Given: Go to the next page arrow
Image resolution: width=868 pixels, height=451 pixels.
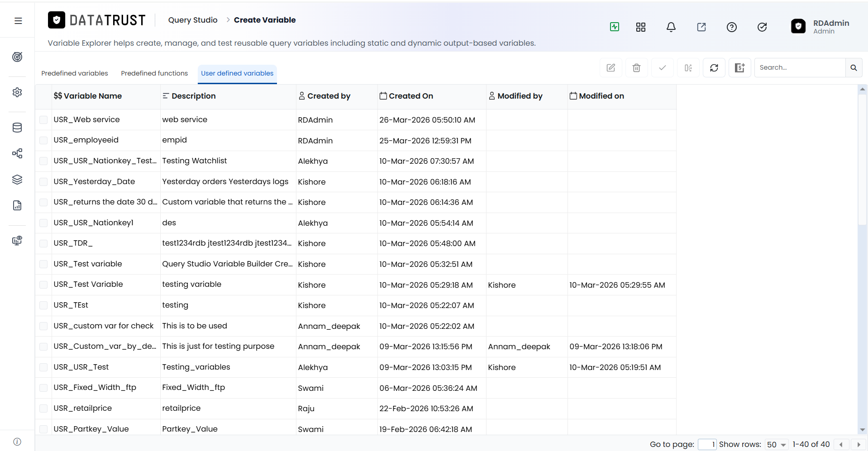Looking at the screenshot, I should (858, 445).
